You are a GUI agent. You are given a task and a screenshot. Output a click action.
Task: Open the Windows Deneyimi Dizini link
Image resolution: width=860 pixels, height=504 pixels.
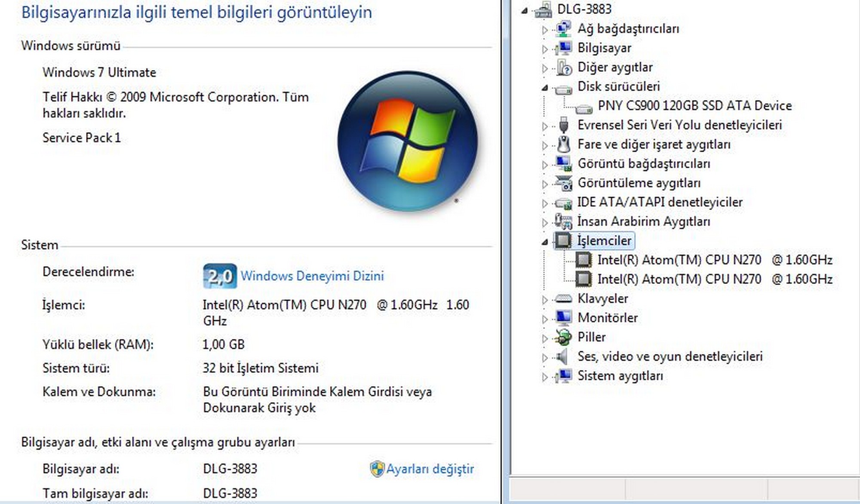tap(312, 276)
